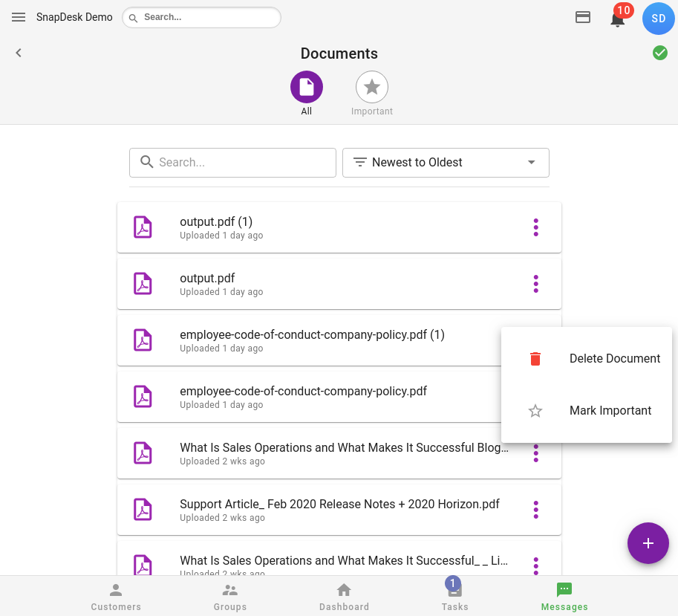Open the billing card icon
Image resolution: width=678 pixels, height=616 pixels.
click(583, 17)
